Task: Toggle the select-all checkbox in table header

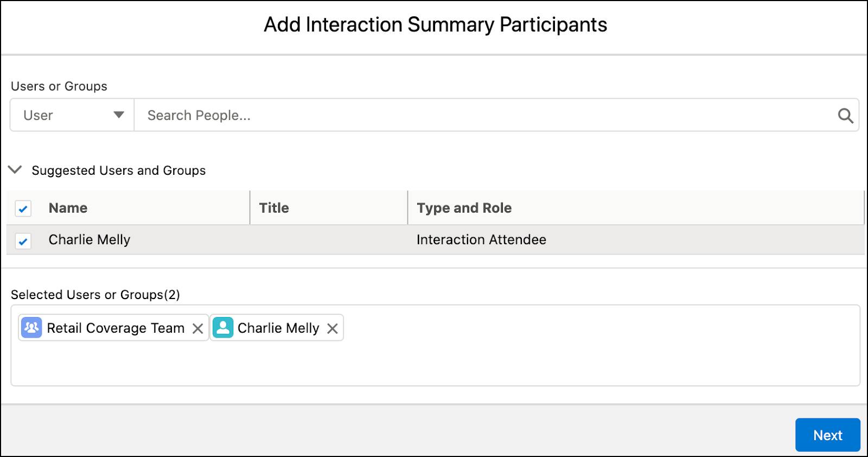Action: [23, 208]
